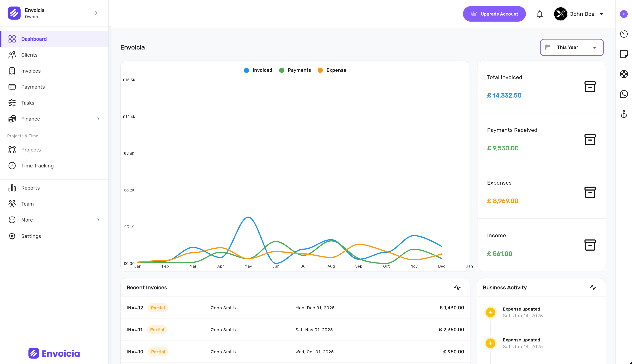Click the anchor icon in right sidebar
The image size is (632, 364).
[624, 114]
